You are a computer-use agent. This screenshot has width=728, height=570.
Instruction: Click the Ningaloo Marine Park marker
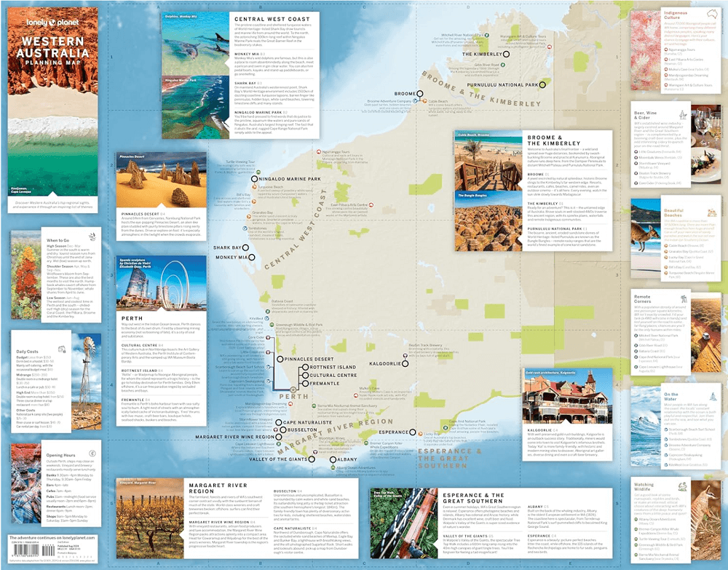[x=255, y=178]
